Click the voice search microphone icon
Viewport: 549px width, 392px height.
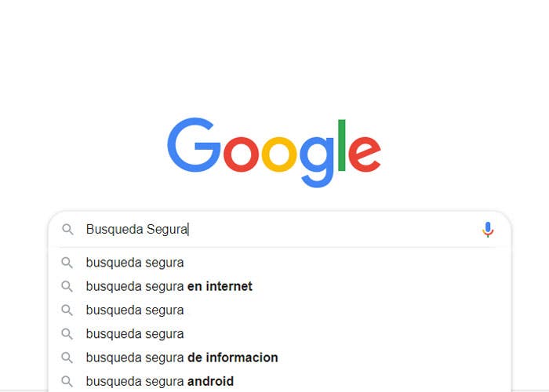click(488, 230)
